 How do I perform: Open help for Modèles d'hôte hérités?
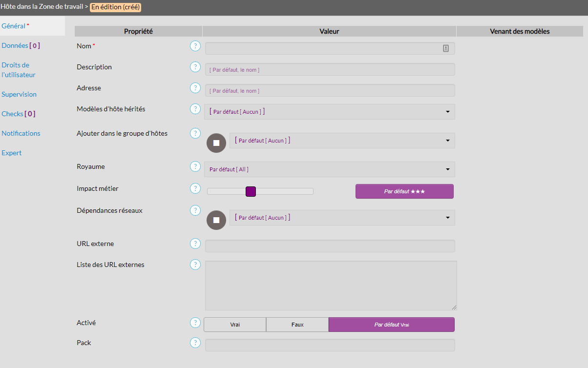point(195,109)
